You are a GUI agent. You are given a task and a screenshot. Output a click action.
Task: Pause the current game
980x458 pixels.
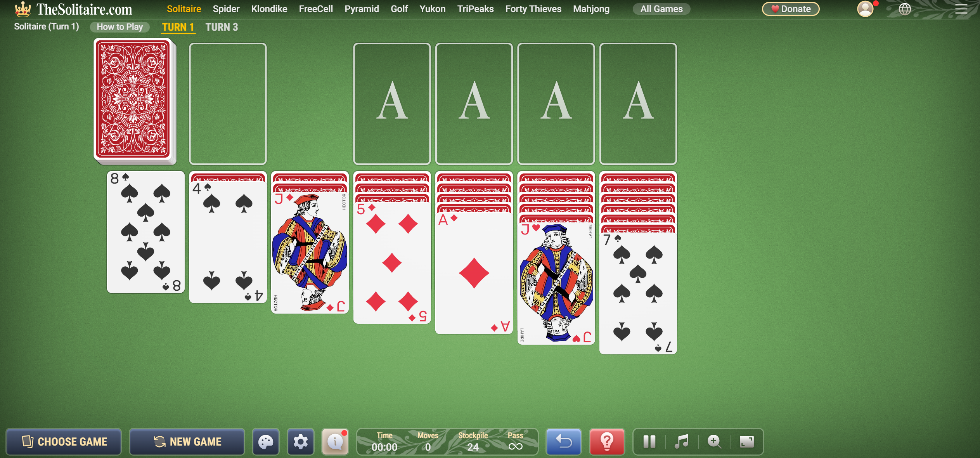649,441
